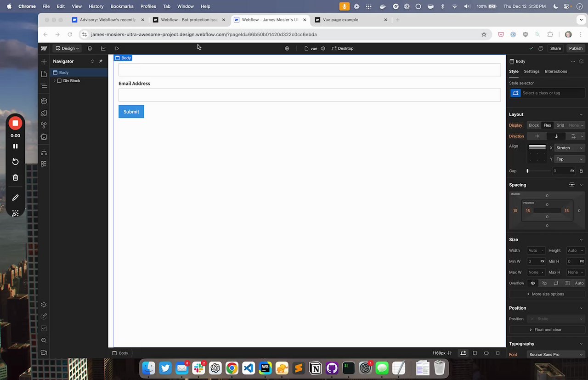The image size is (588, 380).
Task: Open the Apps icon in left sidebar
Action: [x=44, y=164]
